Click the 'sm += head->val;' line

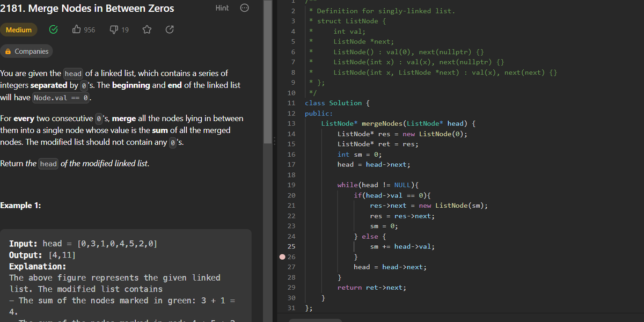pos(402,246)
